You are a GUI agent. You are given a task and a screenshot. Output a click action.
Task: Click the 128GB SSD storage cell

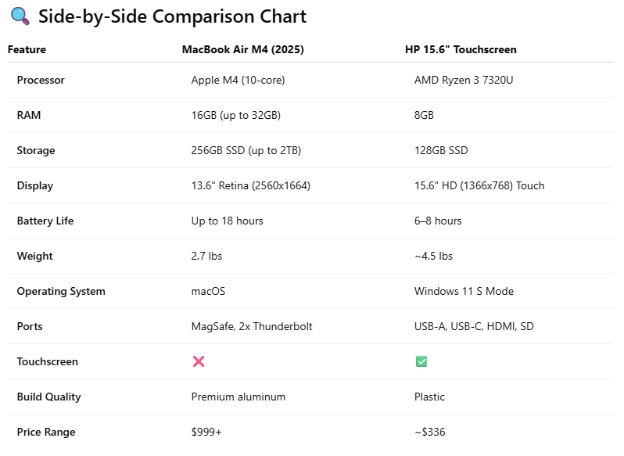(x=441, y=150)
